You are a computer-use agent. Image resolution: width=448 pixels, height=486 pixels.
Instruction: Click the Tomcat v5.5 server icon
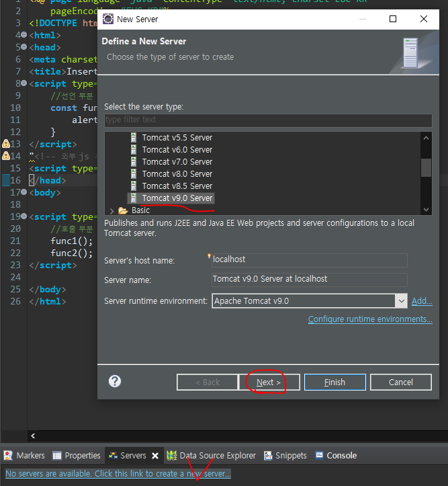(x=134, y=138)
